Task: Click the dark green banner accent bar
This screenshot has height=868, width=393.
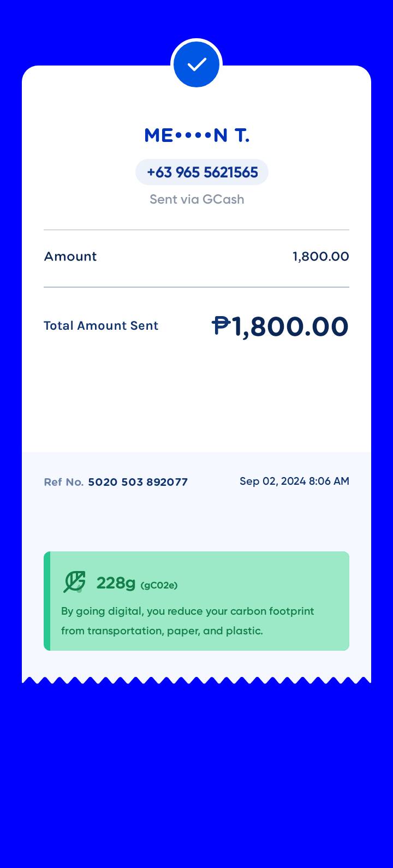Action: (47, 601)
